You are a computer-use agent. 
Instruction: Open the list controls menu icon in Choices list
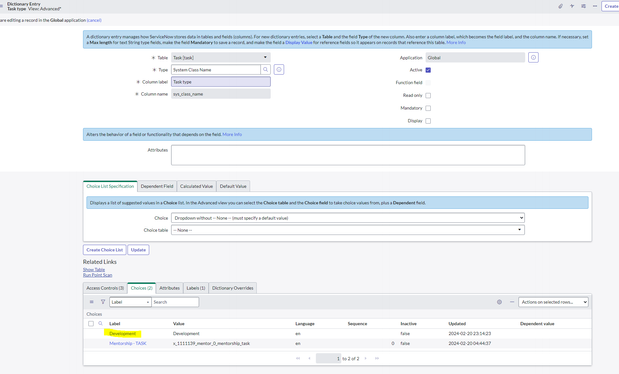click(x=92, y=302)
